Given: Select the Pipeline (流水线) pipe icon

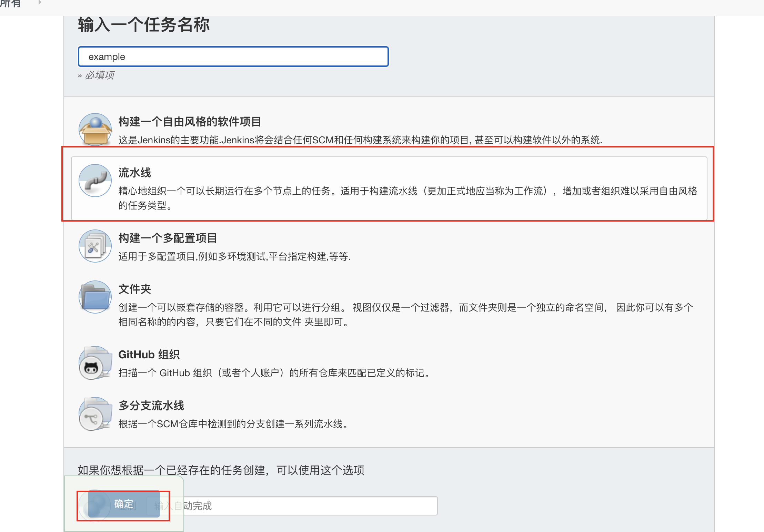Looking at the screenshot, I should 95,181.
